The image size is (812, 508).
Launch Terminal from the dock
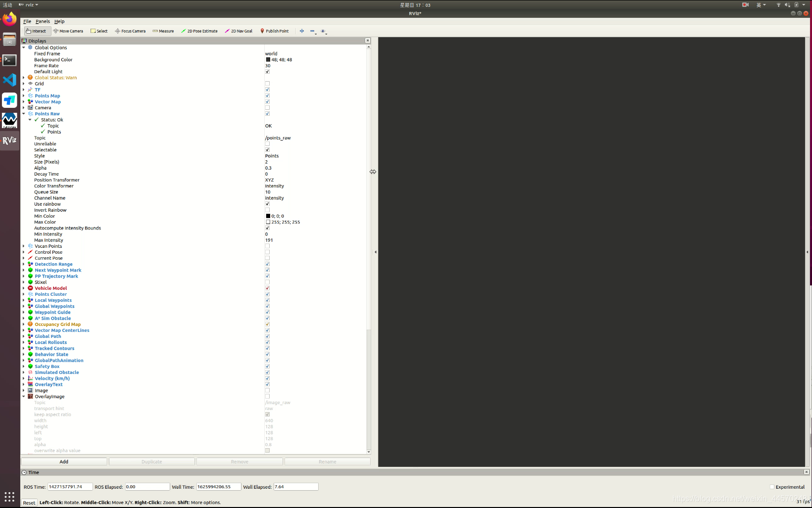click(x=9, y=60)
